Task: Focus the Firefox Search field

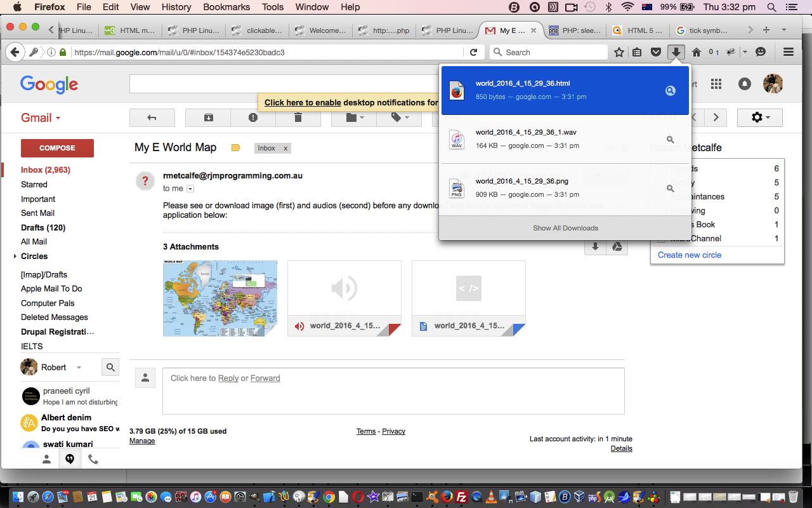Action: (549, 52)
